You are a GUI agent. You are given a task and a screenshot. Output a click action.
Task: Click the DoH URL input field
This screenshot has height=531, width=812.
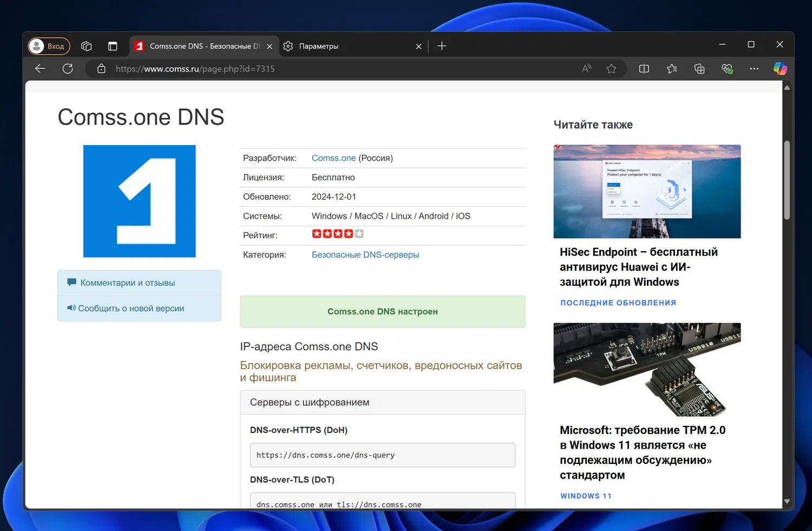382,455
